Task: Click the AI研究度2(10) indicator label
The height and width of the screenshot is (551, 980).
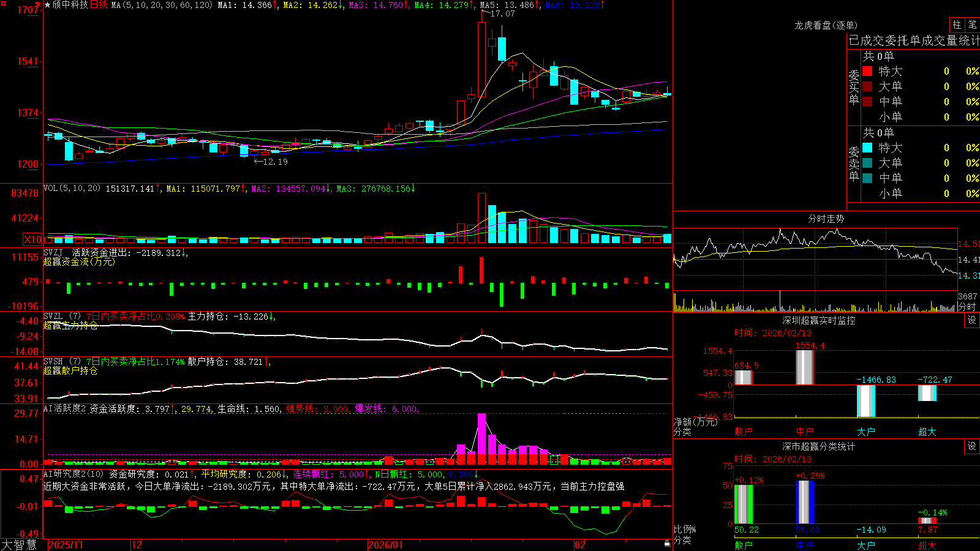Action: (73, 474)
